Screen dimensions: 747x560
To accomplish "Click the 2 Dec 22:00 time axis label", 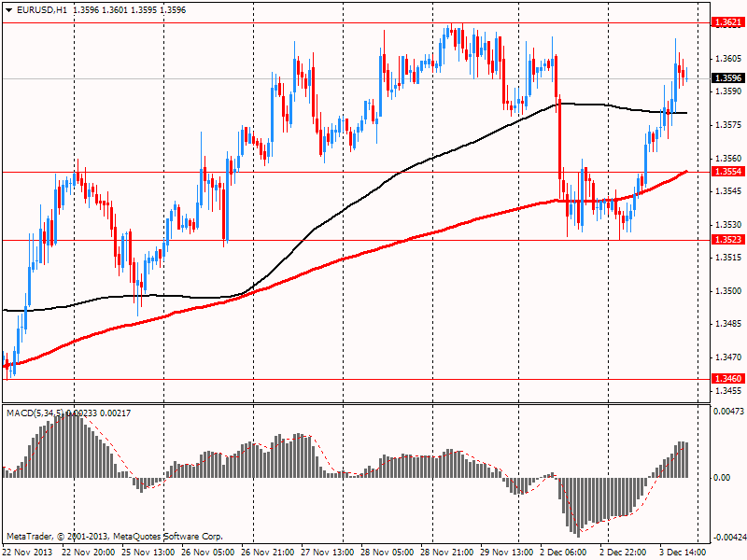I will [x=624, y=552].
